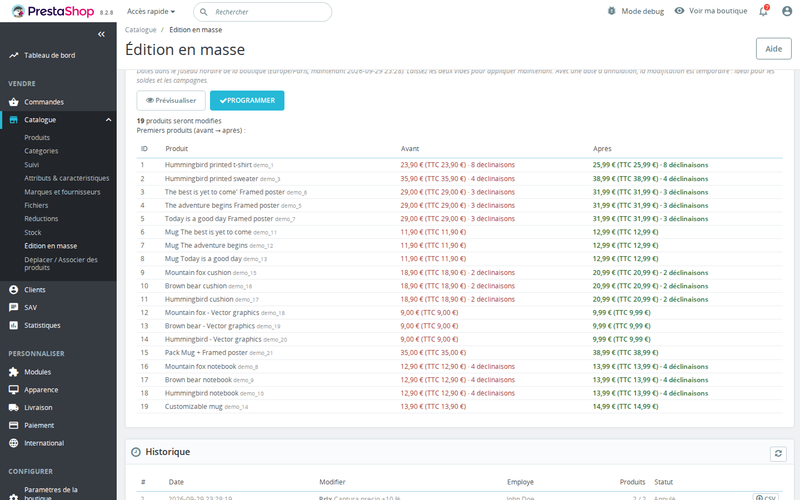Click Mountain fox - Vector graphics row
This screenshot has height=500, width=800.
click(x=459, y=313)
